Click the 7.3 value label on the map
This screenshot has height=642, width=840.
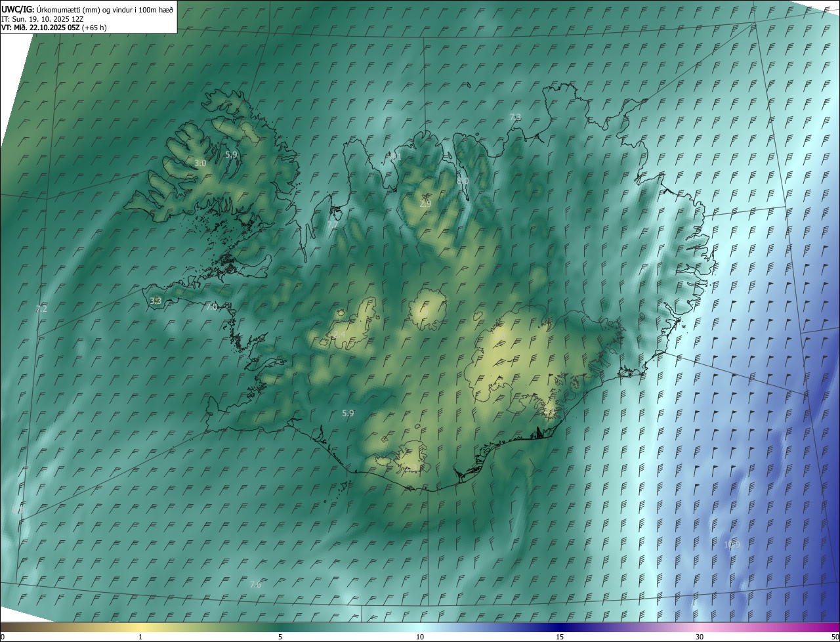[x=515, y=117]
